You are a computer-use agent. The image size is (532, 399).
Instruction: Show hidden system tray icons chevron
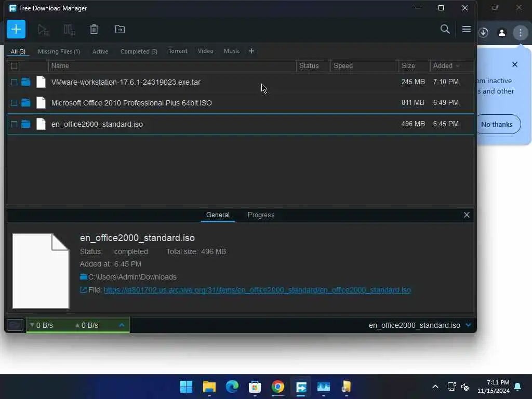click(x=435, y=387)
